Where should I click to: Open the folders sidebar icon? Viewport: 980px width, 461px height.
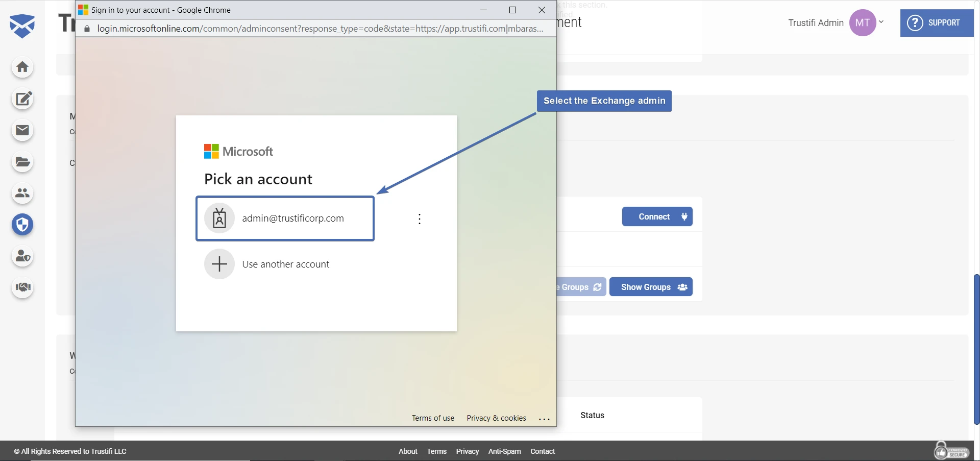click(22, 162)
